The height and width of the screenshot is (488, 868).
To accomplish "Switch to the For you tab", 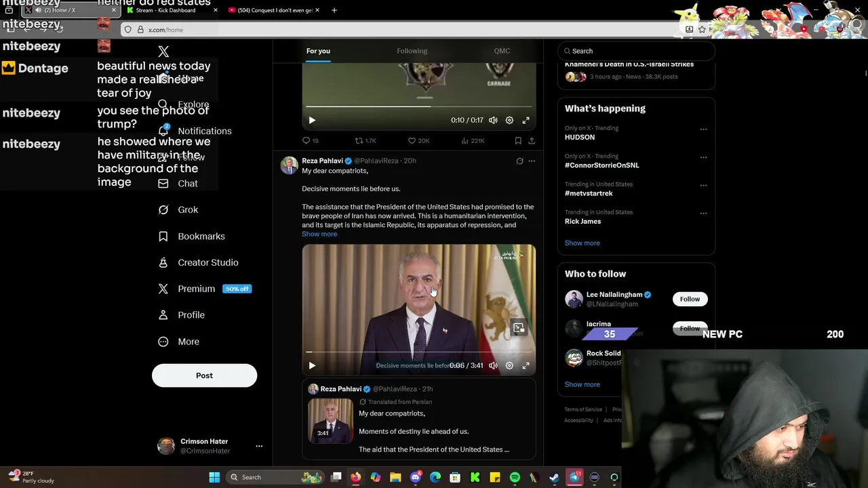I will [x=318, y=51].
